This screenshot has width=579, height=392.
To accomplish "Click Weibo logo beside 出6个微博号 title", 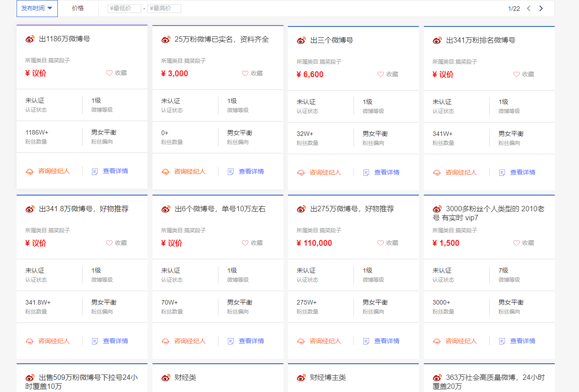I will 166,209.
